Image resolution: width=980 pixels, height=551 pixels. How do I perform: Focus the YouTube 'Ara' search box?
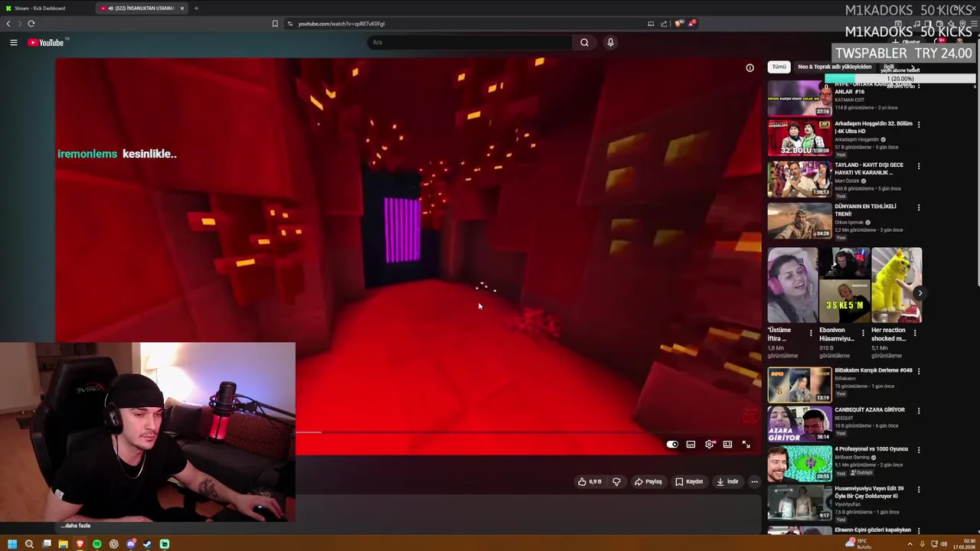click(x=471, y=42)
